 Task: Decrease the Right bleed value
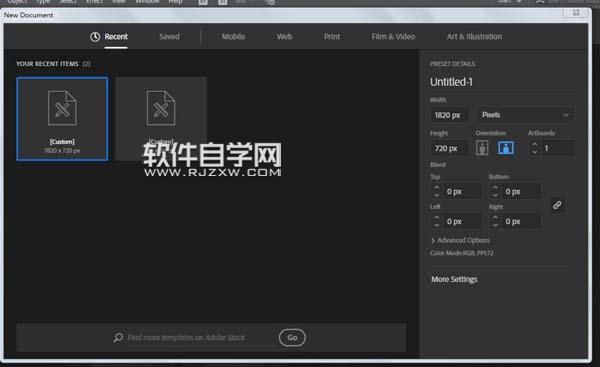tap(495, 225)
